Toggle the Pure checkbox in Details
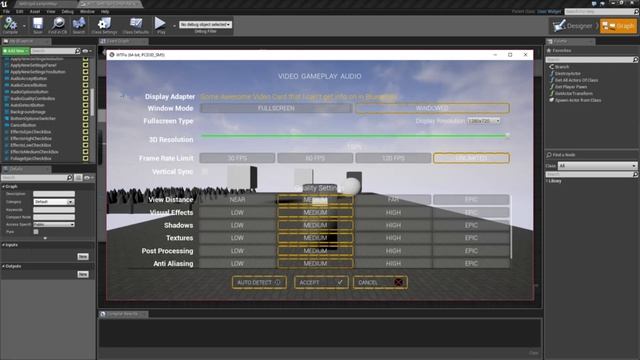This screenshot has height=360, width=640. tap(36, 232)
